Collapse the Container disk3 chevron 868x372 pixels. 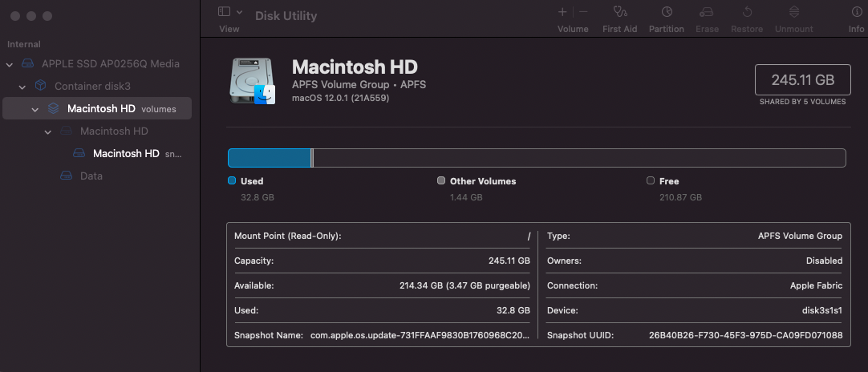click(22, 87)
